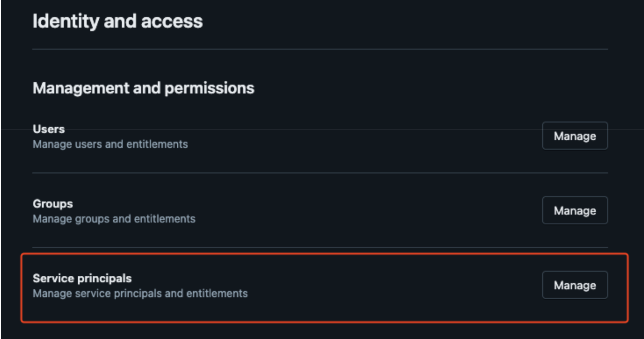This screenshot has width=644, height=339.
Task: Open Manage for Groups
Action: [575, 211]
